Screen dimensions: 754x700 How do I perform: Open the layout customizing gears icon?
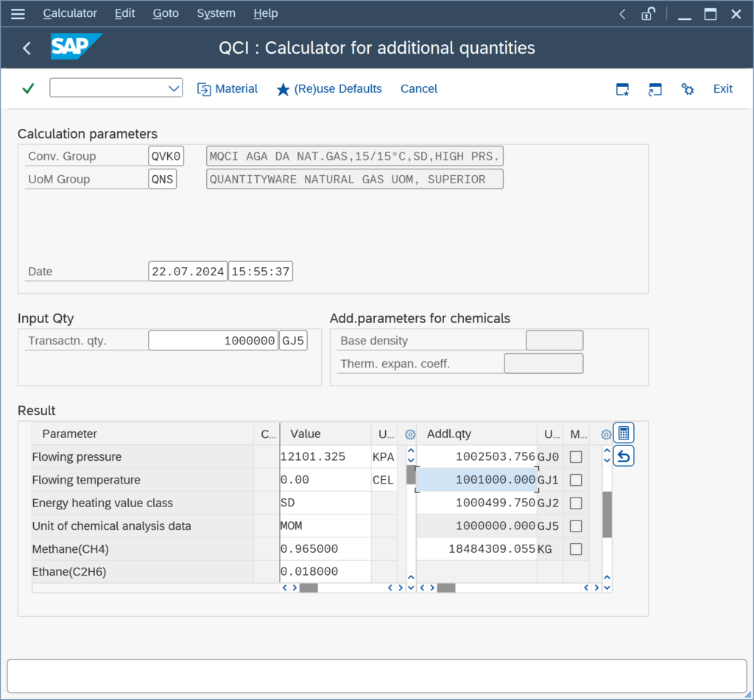(x=687, y=89)
